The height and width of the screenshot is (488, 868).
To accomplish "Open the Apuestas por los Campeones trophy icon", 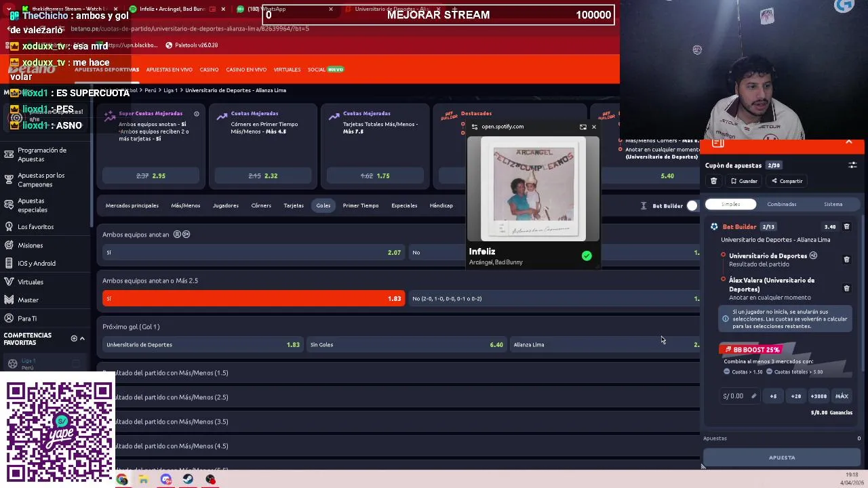I will (x=8, y=180).
